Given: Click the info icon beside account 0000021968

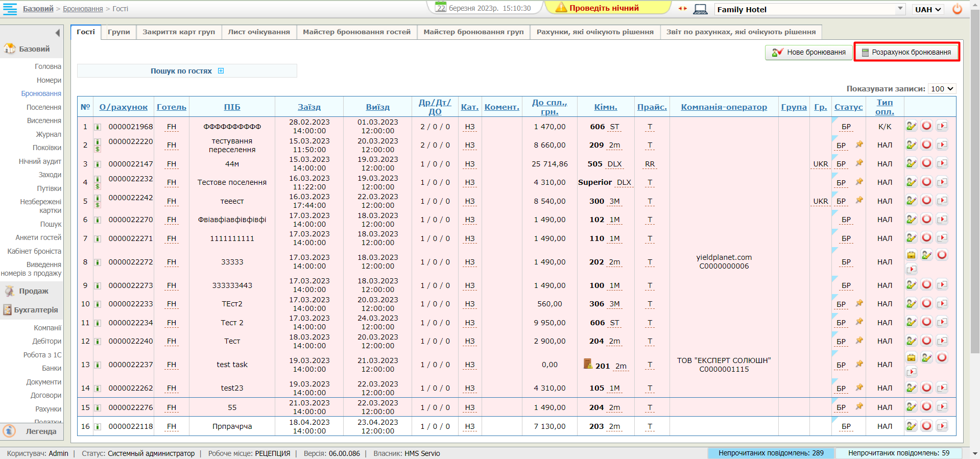Looking at the screenshot, I should [x=98, y=127].
